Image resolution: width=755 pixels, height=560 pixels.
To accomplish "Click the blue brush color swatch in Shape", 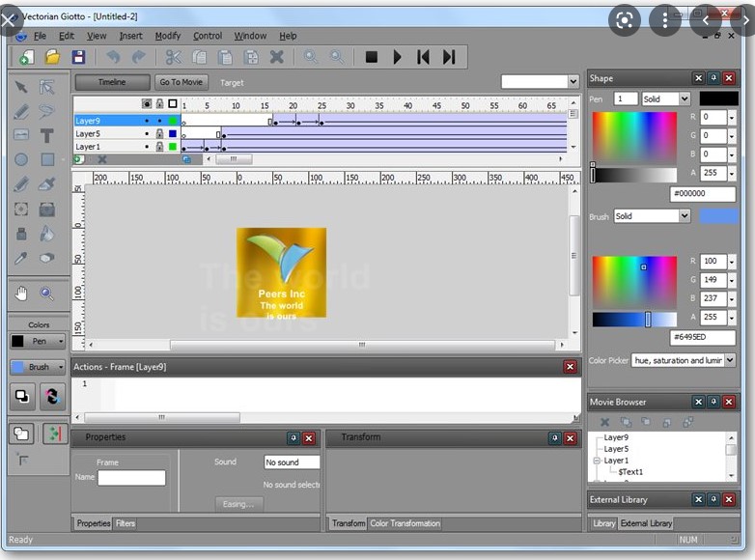I will pyautogui.click(x=718, y=215).
